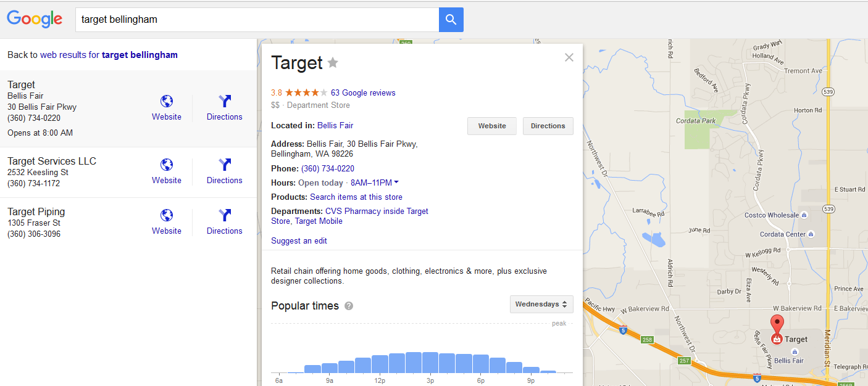The width and height of the screenshot is (868, 386).
Task: Open Popular times help question mark
Action: [x=349, y=306]
